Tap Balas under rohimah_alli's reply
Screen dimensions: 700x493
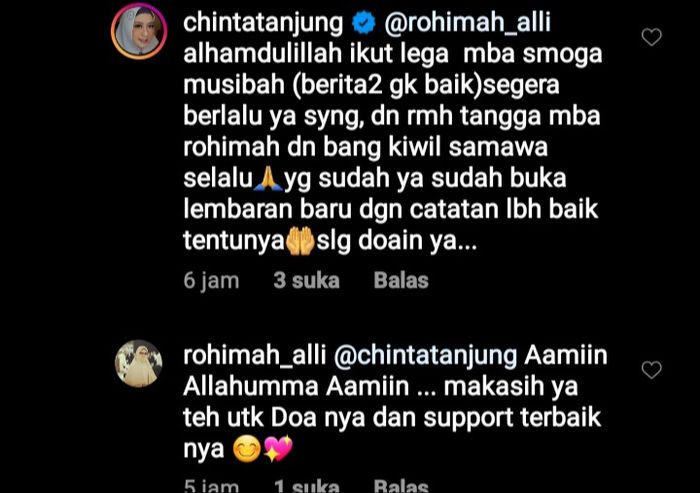(401, 486)
